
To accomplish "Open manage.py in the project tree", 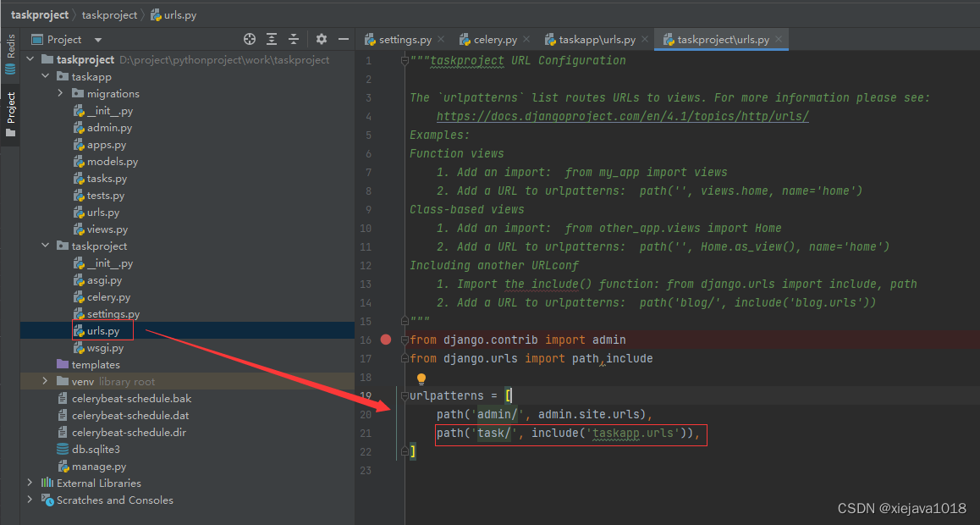I will point(100,467).
